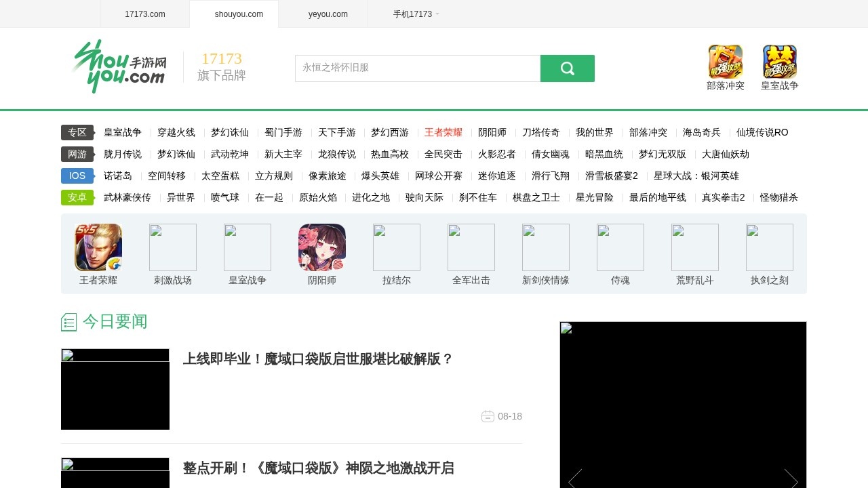
Task: Click the 今日要闻 list icon
Action: (x=68, y=322)
